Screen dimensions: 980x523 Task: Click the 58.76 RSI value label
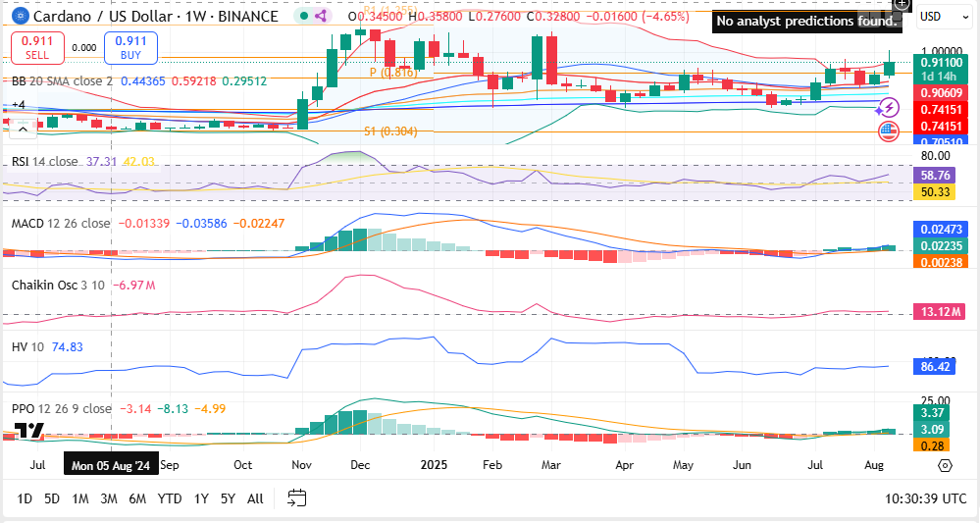935,175
